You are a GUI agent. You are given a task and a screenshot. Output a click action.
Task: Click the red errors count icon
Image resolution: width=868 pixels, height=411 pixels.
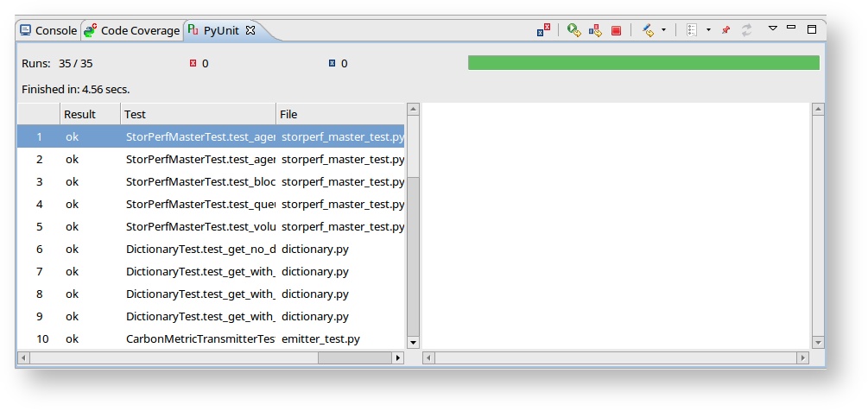pyautogui.click(x=193, y=64)
